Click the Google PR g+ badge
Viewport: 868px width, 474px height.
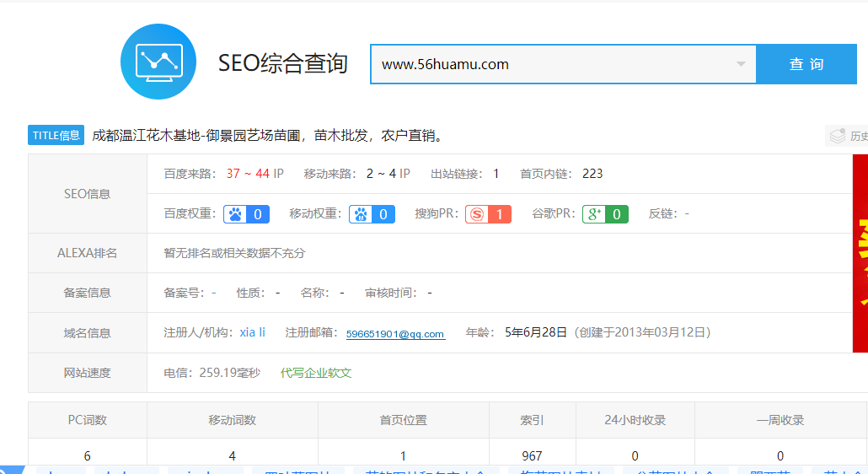coord(605,214)
